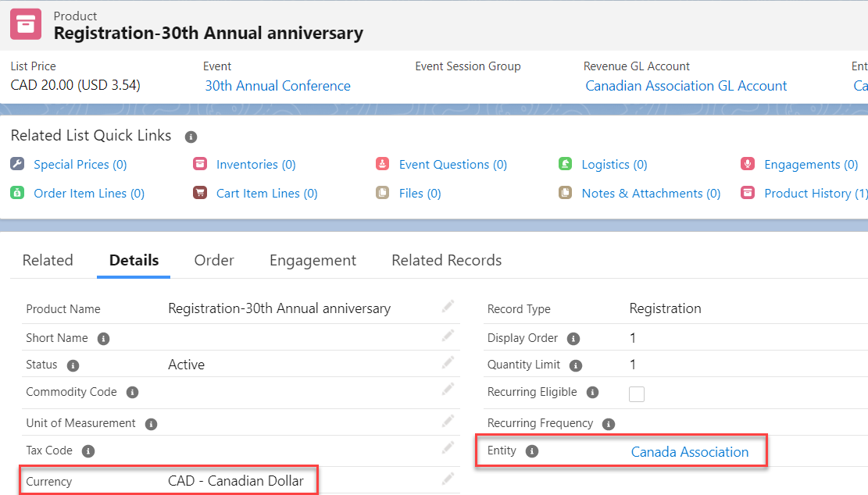Click info icon beside Related List Quick Links

[x=191, y=137]
